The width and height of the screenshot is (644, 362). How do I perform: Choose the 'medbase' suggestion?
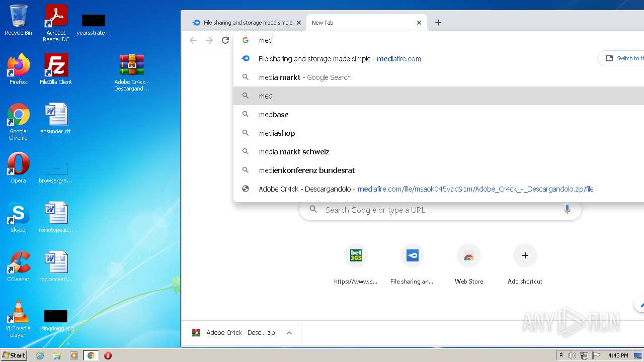click(439, 115)
